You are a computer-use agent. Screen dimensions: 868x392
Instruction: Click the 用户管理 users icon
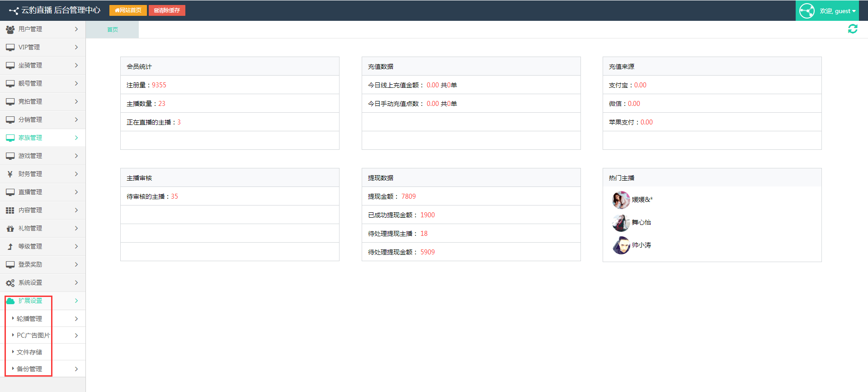coord(10,29)
